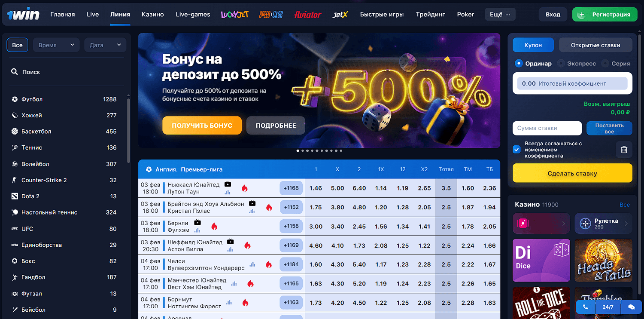The image size is (644, 319).
Task: Open statistics chart icon for Бернли Фулхэм
Action: pyautogui.click(x=197, y=230)
